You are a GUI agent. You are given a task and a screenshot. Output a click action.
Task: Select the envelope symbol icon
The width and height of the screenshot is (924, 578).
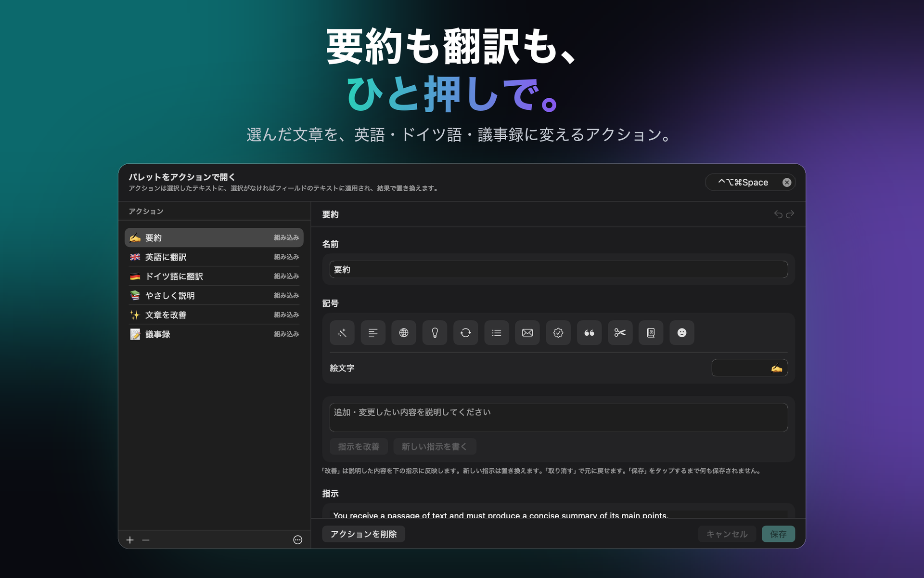pos(527,333)
